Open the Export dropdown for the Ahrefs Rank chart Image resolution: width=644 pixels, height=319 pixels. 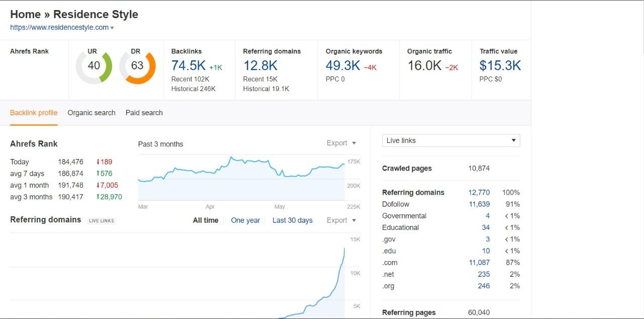point(341,143)
